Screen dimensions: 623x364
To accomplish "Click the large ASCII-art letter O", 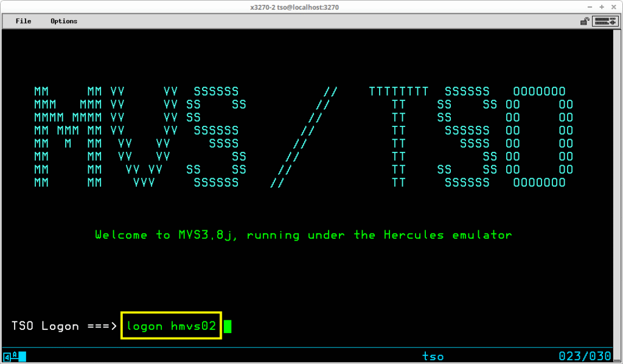I will 539,137.
